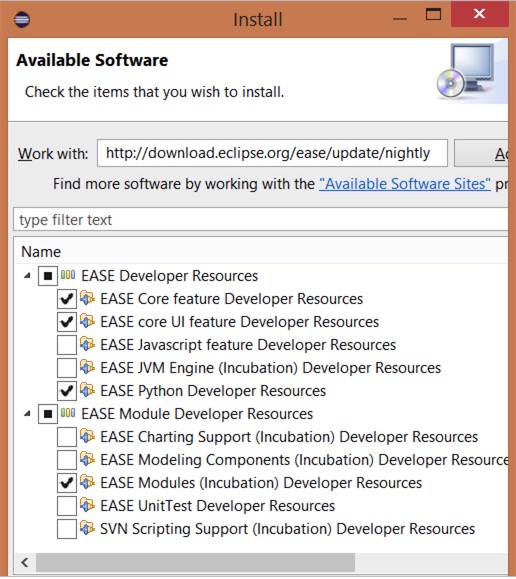Click the Add button beside Work with
516x579 pixels.
click(482, 153)
